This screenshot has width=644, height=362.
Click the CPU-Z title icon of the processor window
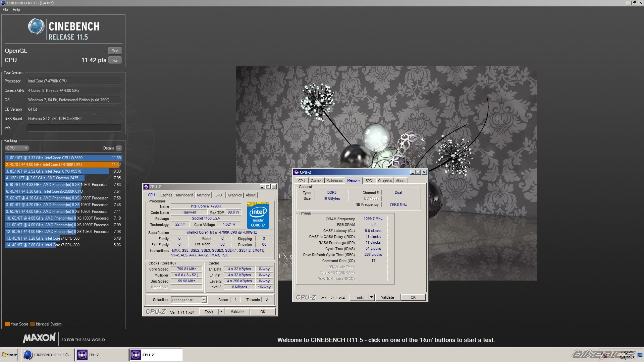[x=146, y=187]
